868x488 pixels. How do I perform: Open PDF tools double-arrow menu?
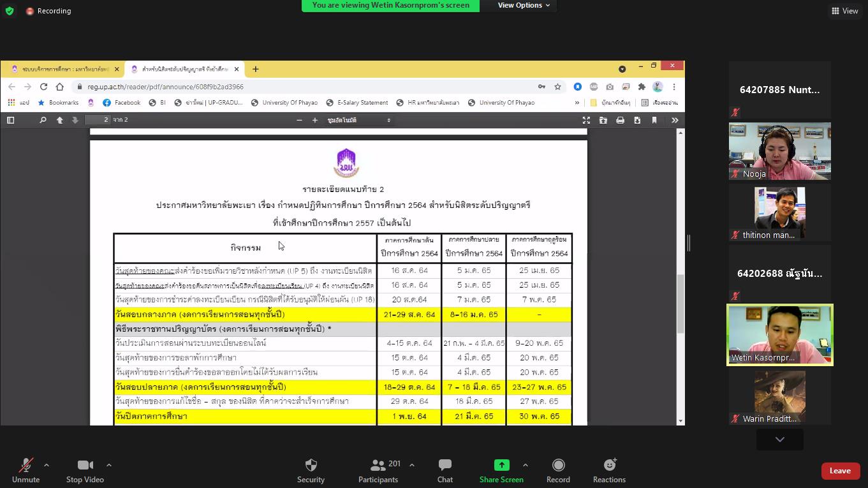pos(675,120)
